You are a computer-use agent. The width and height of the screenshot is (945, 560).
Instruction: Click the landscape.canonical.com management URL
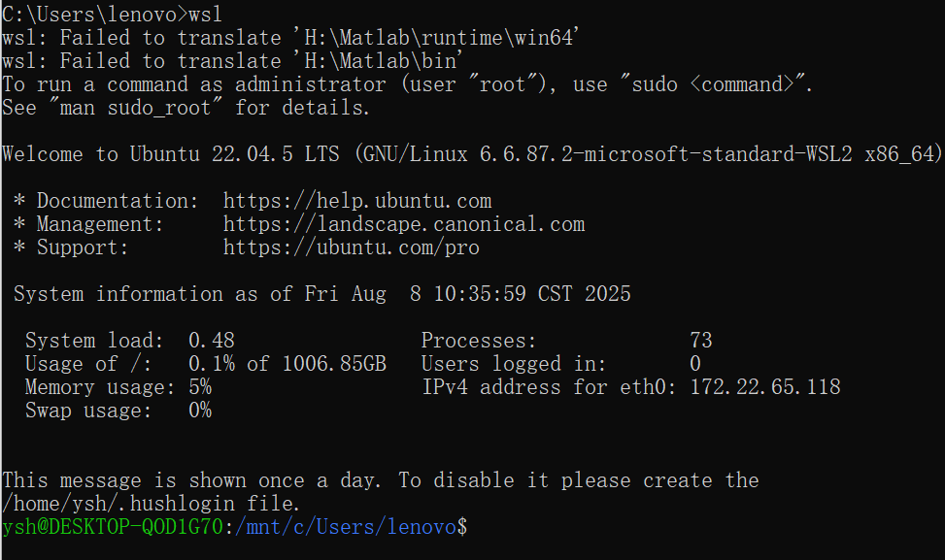(x=404, y=224)
